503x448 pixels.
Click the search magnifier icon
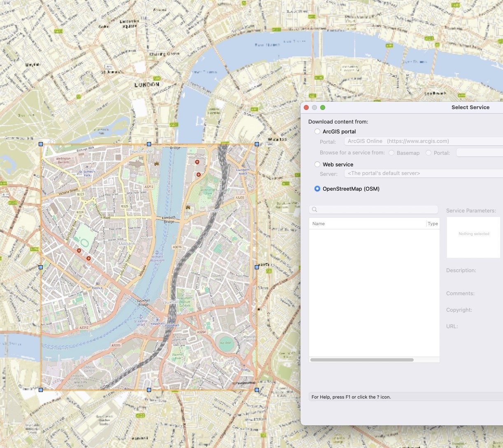[x=314, y=210]
